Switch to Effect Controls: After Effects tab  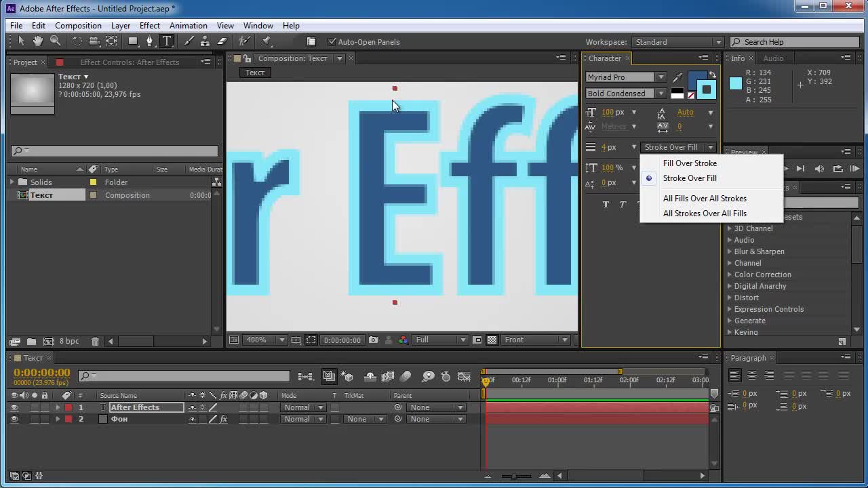[x=130, y=62]
